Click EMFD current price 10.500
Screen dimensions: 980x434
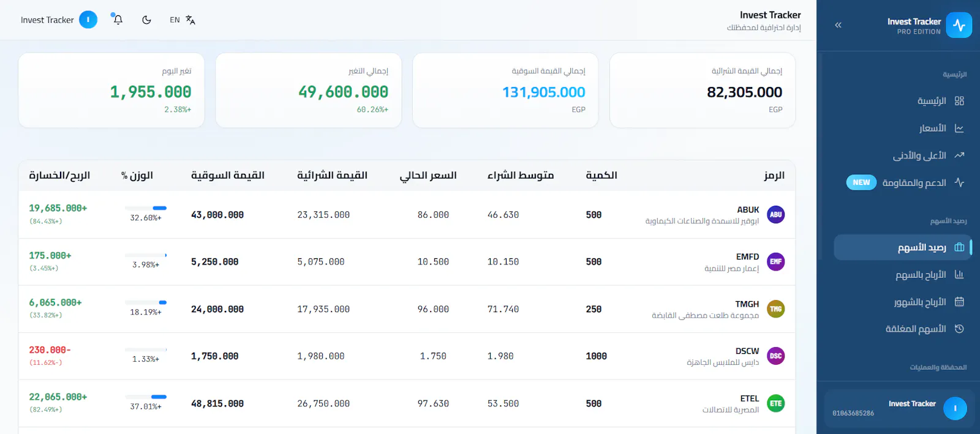pyautogui.click(x=433, y=262)
